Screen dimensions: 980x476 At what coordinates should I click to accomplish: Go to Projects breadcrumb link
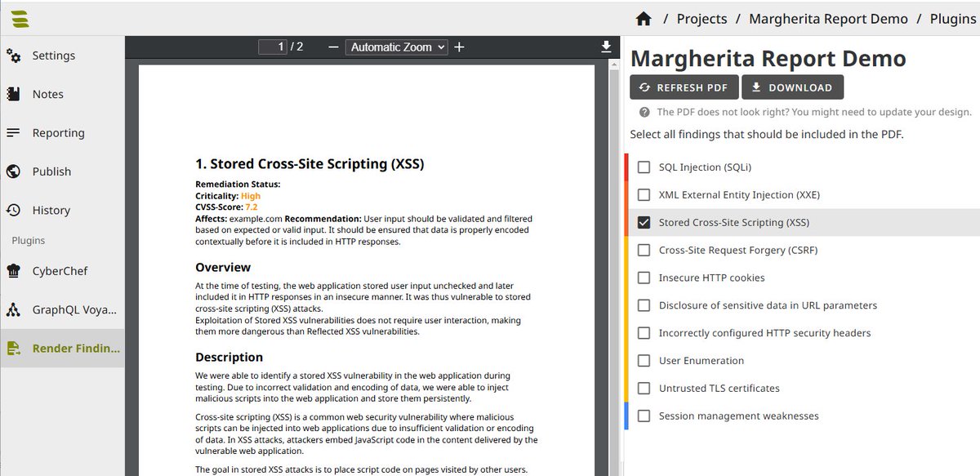click(702, 19)
